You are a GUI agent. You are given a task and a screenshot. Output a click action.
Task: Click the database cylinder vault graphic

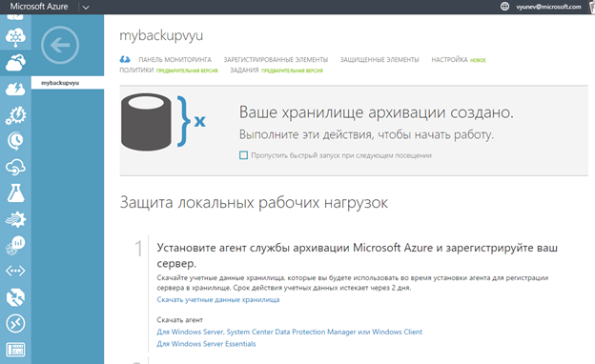pyautogui.click(x=146, y=122)
